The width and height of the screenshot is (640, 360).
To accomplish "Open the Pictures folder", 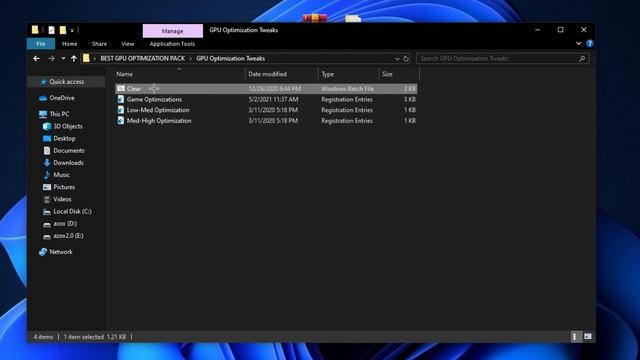I will 64,187.
